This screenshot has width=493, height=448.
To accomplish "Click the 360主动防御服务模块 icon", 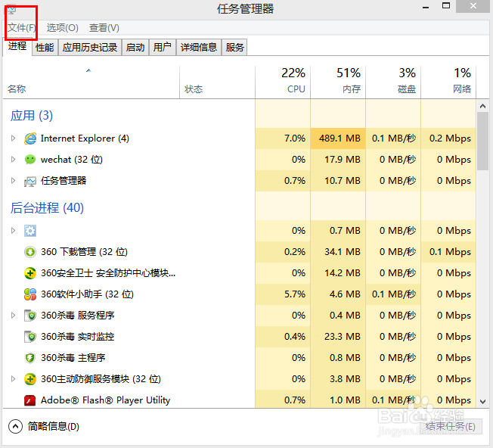I will tap(30, 379).
